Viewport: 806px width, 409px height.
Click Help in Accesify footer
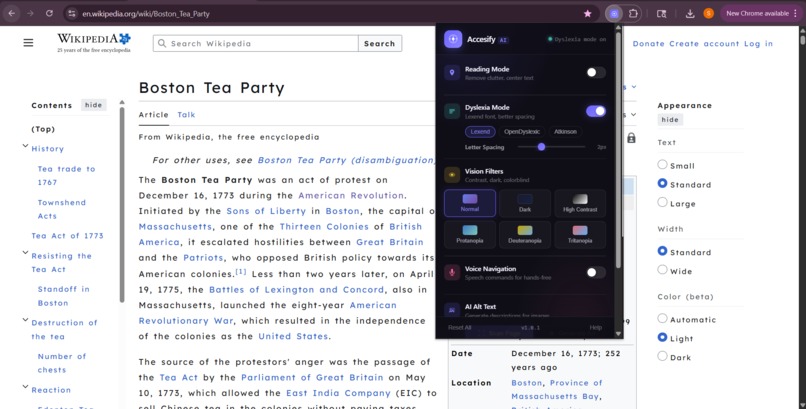(x=596, y=327)
